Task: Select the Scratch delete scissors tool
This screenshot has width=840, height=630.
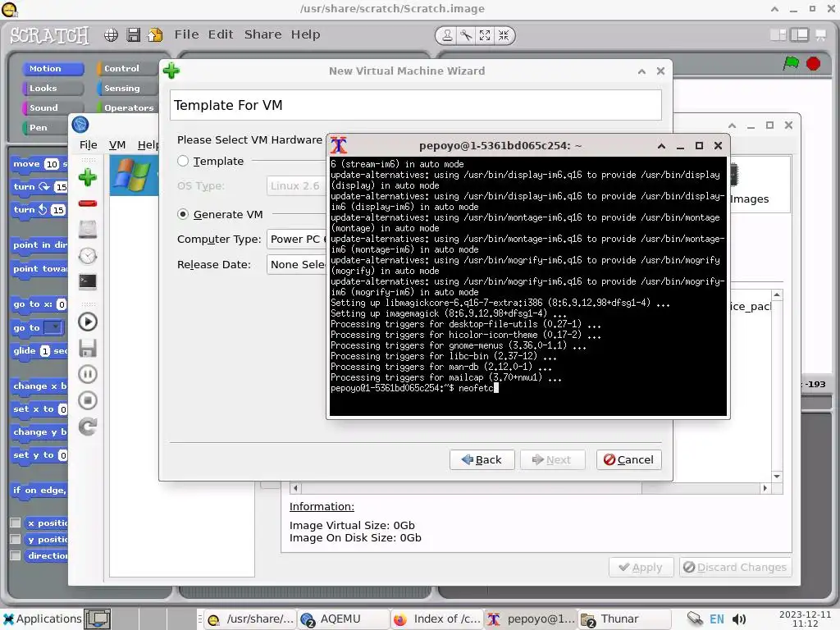Action: coord(466,35)
